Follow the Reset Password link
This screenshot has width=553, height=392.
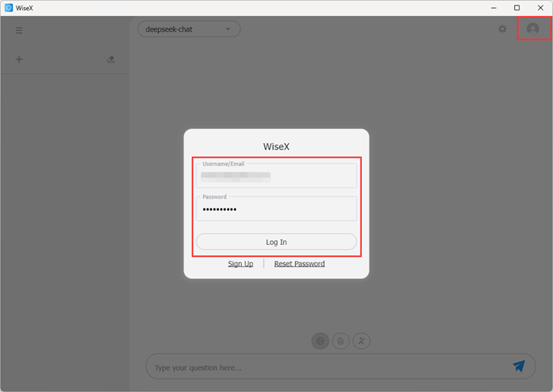coord(299,264)
